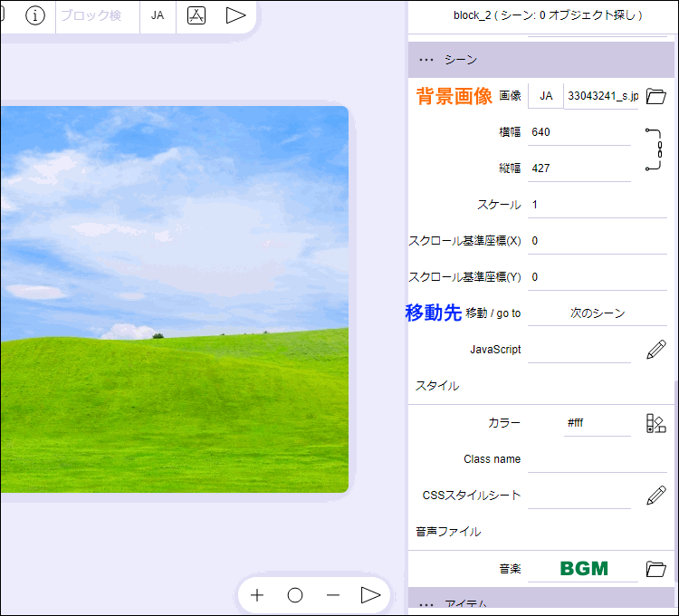This screenshot has width=679, height=616.
Task: Click the JA button beside image filename
Action: [x=546, y=96]
